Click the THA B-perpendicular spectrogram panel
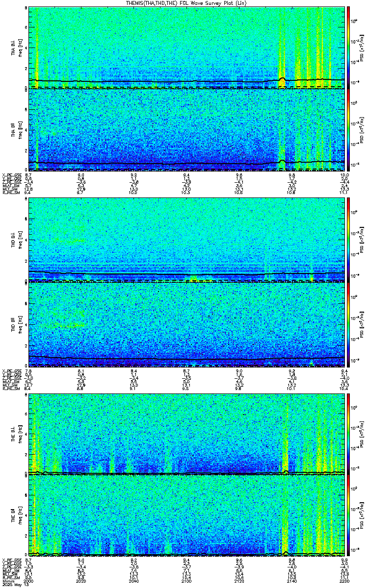 186,47
